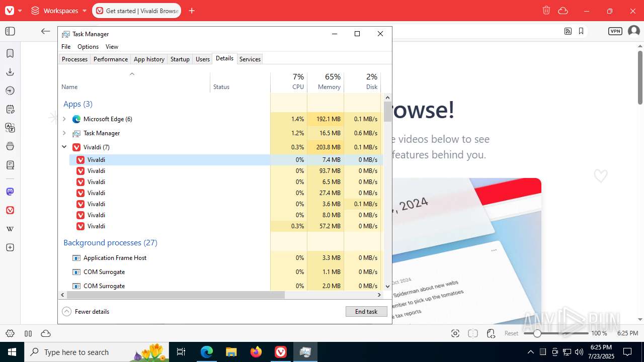Go back with the back arrow
The height and width of the screenshot is (362, 644).
(x=46, y=31)
